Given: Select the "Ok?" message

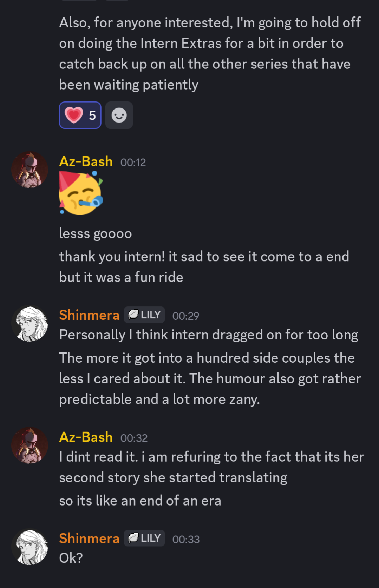Looking at the screenshot, I should click(71, 558).
